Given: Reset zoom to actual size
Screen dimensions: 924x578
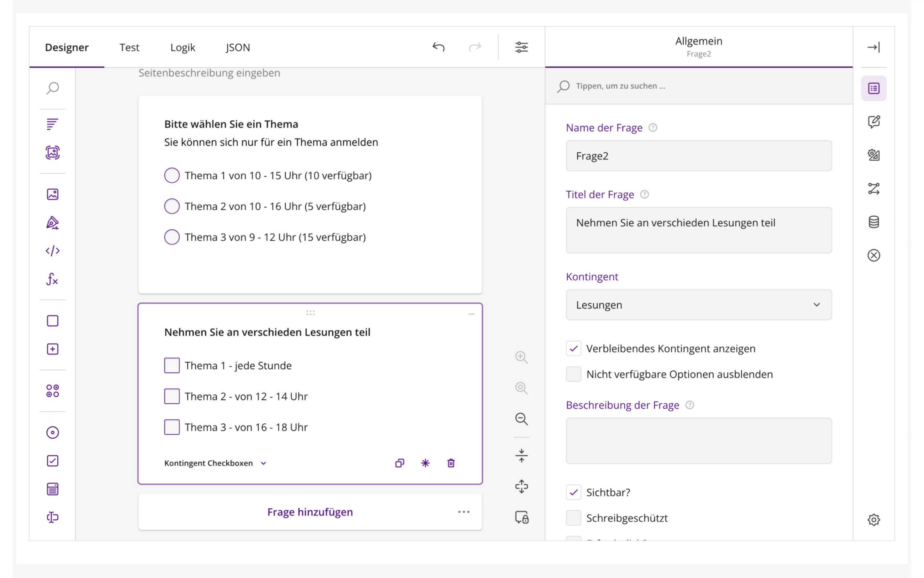Looking at the screenshot, I should coord(521,388).
